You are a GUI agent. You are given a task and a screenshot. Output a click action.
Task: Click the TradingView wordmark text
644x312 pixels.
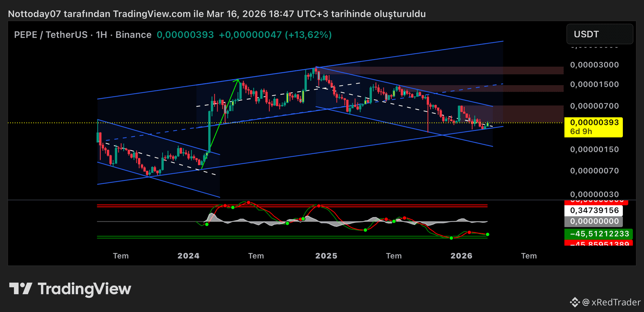coord(84,289)
